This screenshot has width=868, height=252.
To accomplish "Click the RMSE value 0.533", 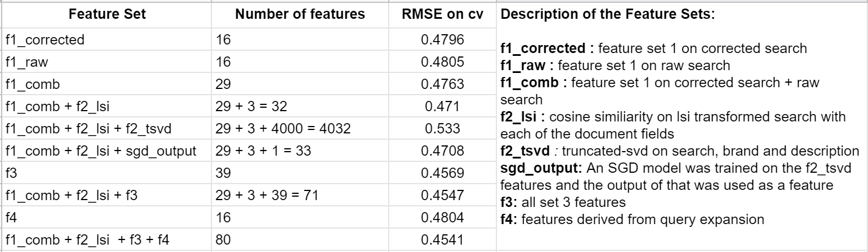I will [x=442, y=128].
